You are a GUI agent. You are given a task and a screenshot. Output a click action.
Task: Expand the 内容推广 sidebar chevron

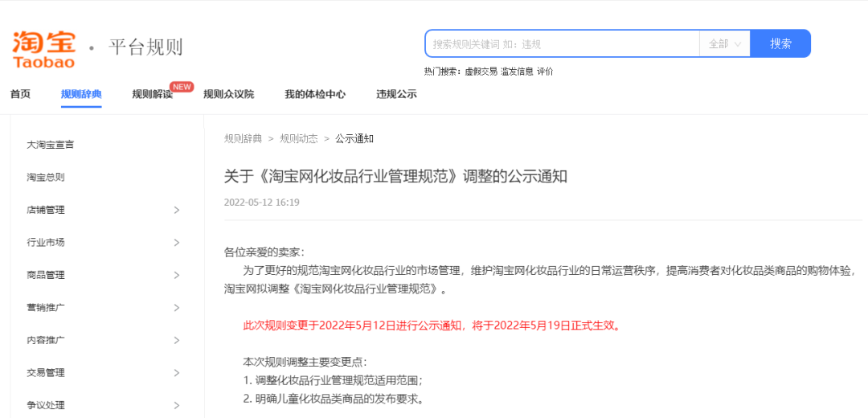click(177, 340)
